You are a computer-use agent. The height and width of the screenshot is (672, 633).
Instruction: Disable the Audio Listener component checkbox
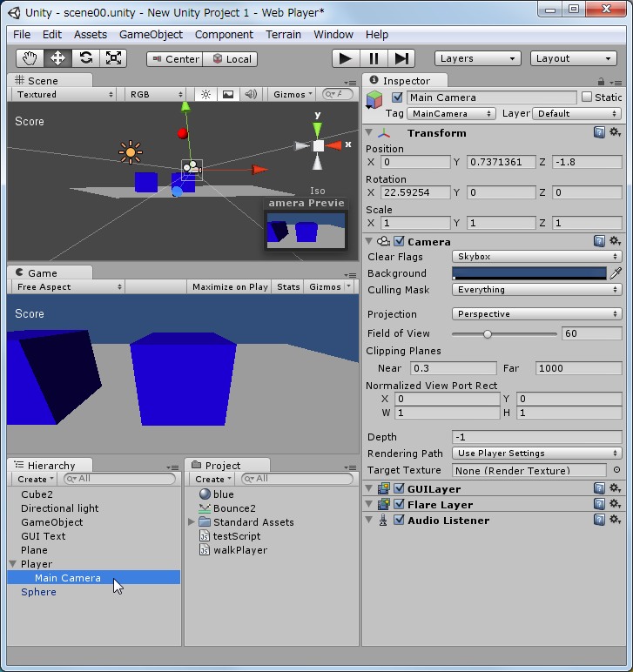[399, 521]
